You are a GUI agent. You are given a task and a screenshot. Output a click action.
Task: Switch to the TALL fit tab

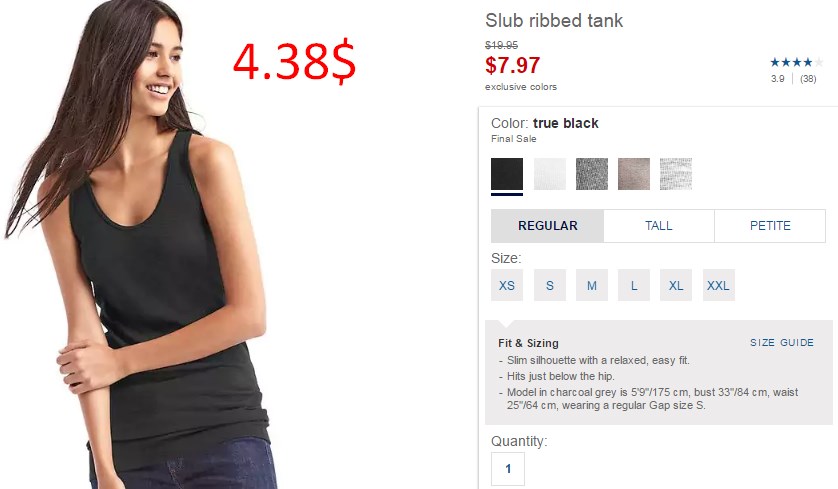pyautogui.click(x=659, y=226)
